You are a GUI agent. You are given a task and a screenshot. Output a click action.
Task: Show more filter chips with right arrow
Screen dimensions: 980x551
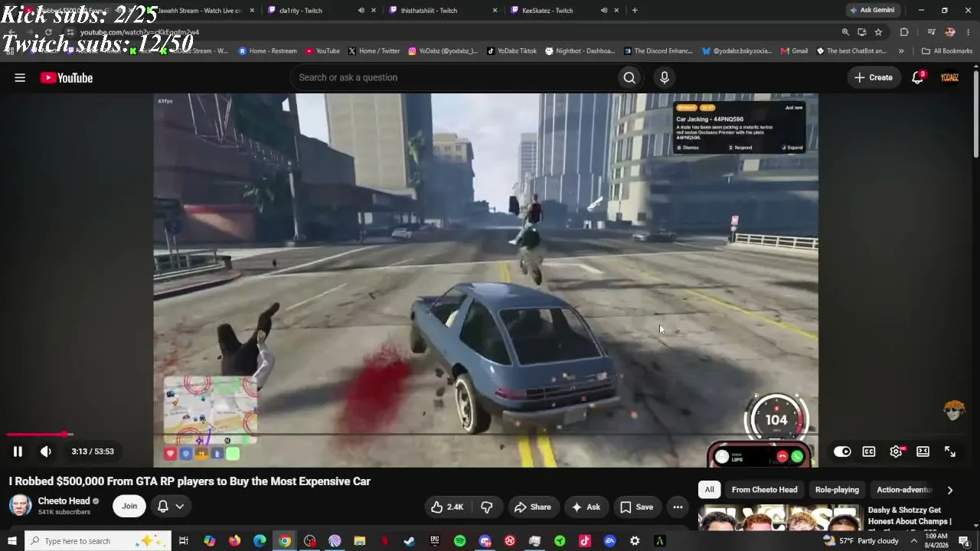point(950,490)
